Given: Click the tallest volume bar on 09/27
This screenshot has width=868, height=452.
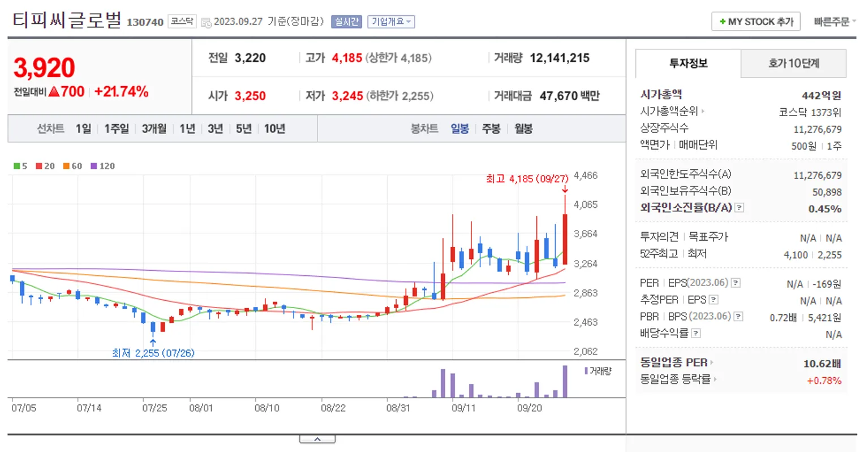Looking at the screenshot, I should (565, 382).
